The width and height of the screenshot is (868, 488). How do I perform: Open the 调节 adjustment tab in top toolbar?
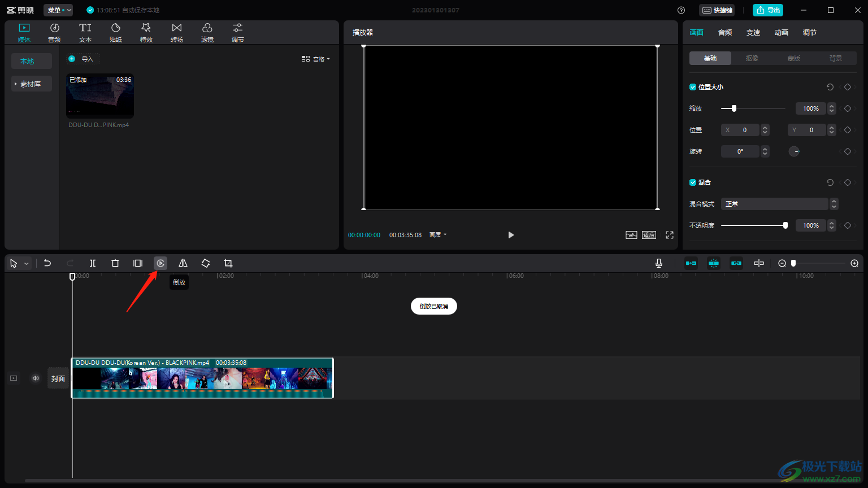[238, 33]
